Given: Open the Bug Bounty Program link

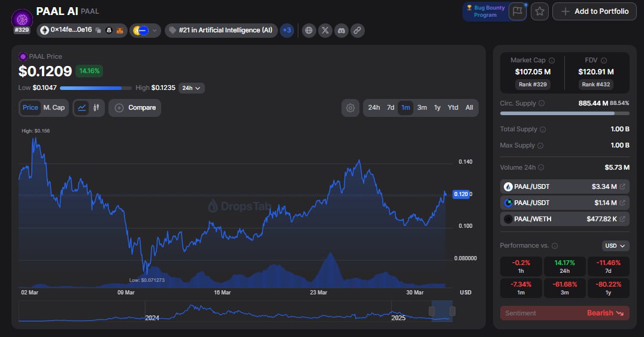Looking at the screenshot, I should coord(485,11).
